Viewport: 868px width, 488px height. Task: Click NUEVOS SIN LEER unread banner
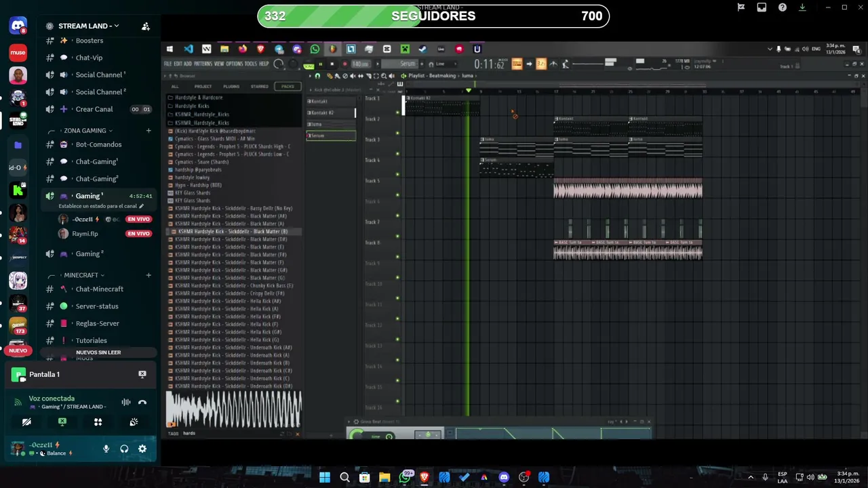[98, 352]
